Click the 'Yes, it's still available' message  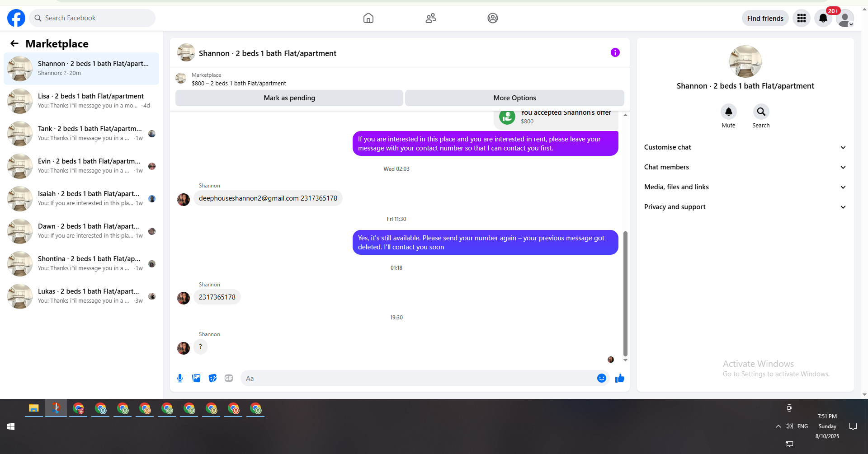tap(485, 243)
